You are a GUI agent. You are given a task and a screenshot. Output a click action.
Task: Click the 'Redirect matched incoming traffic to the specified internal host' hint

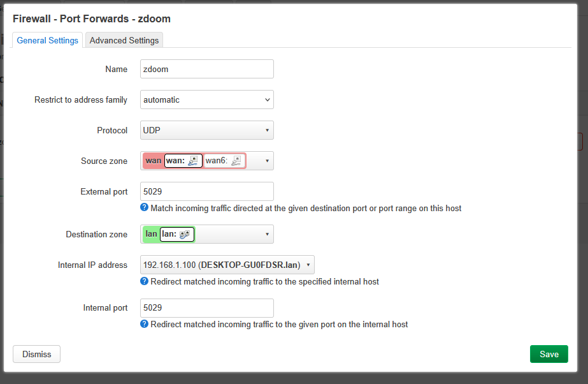tap(265, 281)
